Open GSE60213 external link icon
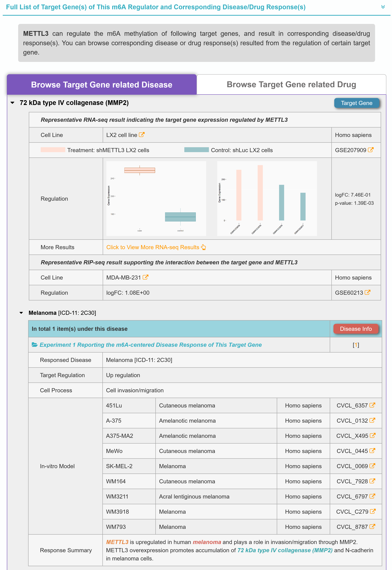Screen dimensions: 392x570 [367, 292]
